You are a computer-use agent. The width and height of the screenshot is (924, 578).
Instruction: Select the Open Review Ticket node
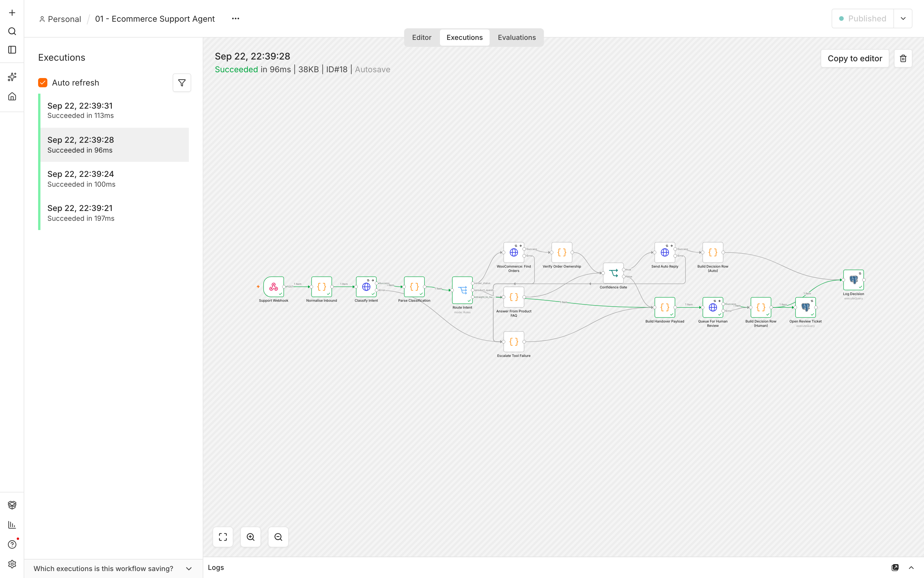[x=805, y=307]
